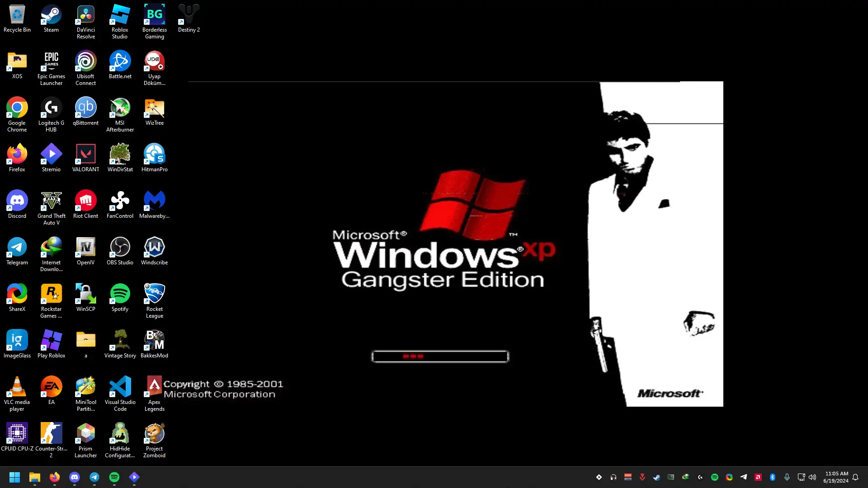Open the Recycle Bin desktop icon
This screenshot has height=488, width=868.
tap(17, 19)
